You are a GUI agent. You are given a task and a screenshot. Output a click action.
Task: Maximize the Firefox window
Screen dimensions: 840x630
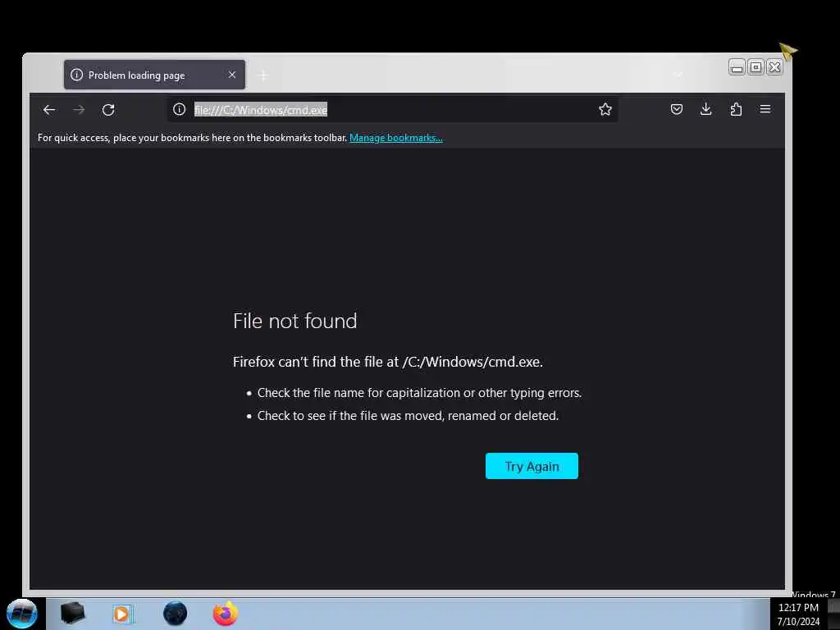pyautogui.click(x=756, y=67)
